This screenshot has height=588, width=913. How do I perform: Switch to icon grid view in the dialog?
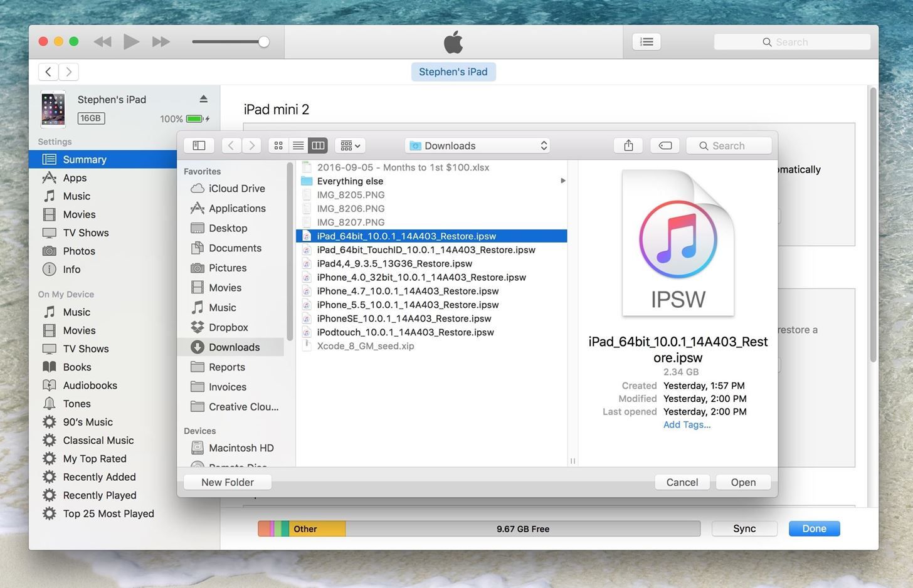pyautogui.click(x=278, y=145)
